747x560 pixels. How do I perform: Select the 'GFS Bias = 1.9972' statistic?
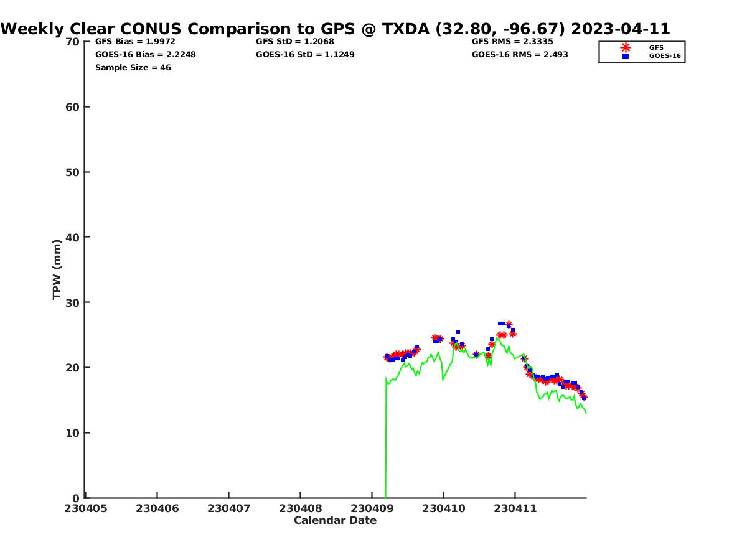coord(135,42)
